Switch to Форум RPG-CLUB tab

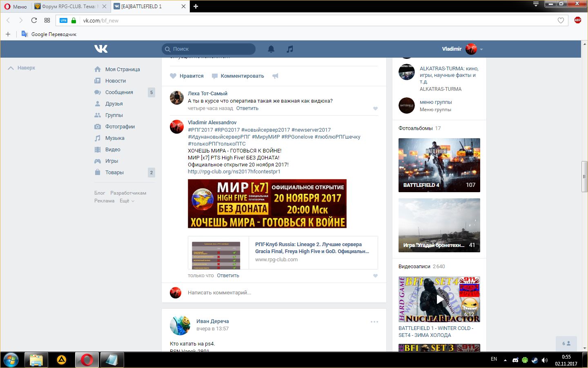[x=70, y=7]
